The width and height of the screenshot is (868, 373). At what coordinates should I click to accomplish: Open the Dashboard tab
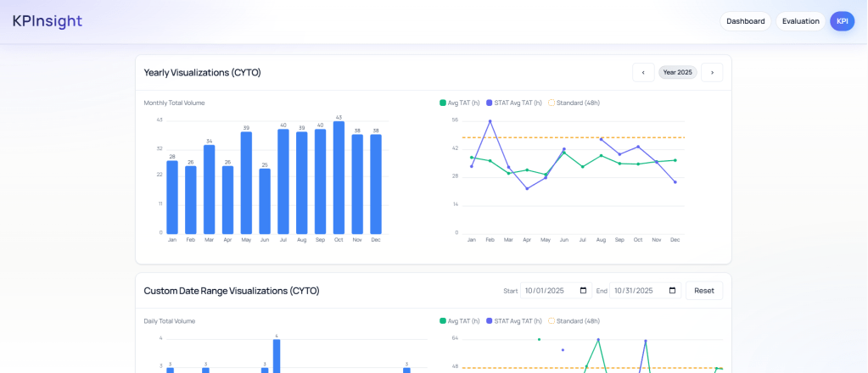[x=745, y=21]
